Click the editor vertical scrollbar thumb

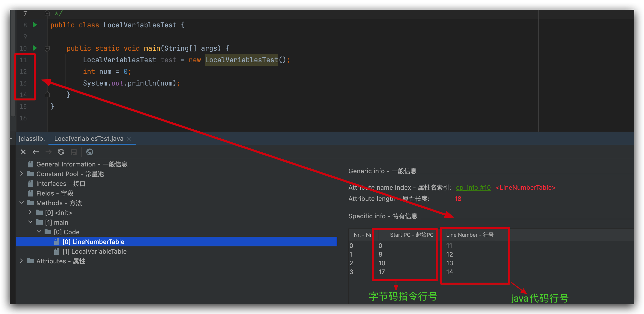coord(13,63)
